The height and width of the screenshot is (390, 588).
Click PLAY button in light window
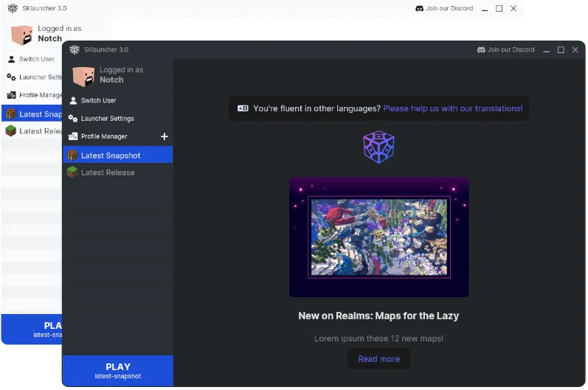coord(32,329)
